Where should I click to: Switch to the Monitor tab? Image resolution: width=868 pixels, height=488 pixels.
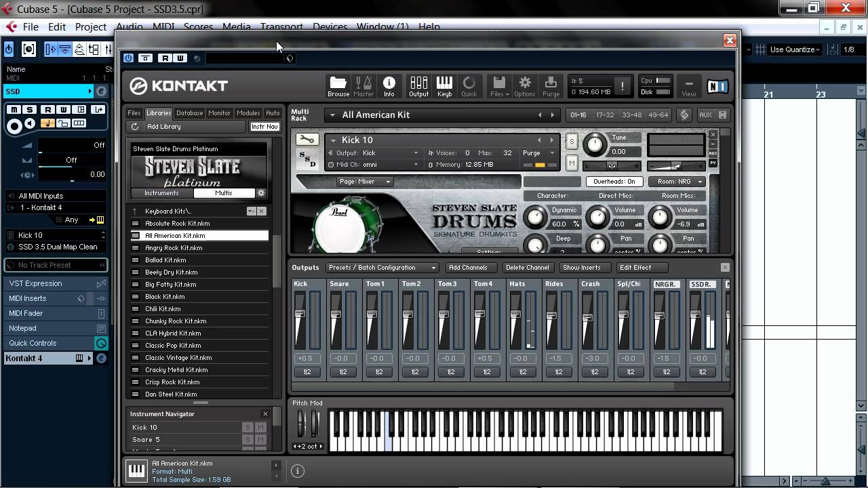[220, 113]
